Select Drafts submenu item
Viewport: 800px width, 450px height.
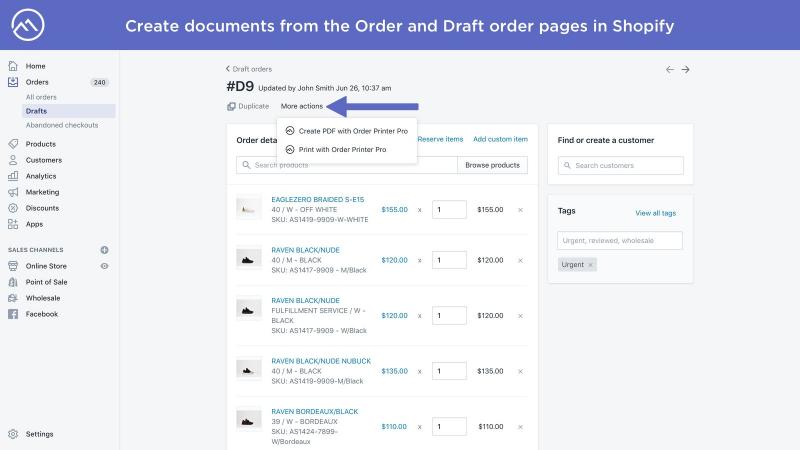pos(68,111)
